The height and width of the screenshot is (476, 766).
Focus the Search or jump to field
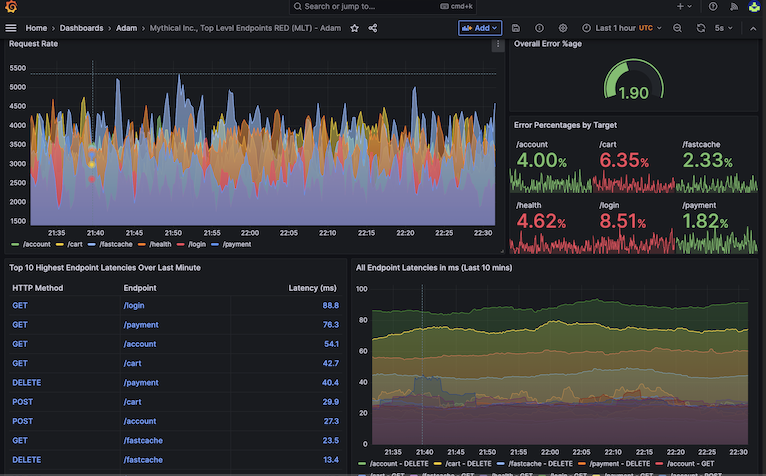point(383,6)
